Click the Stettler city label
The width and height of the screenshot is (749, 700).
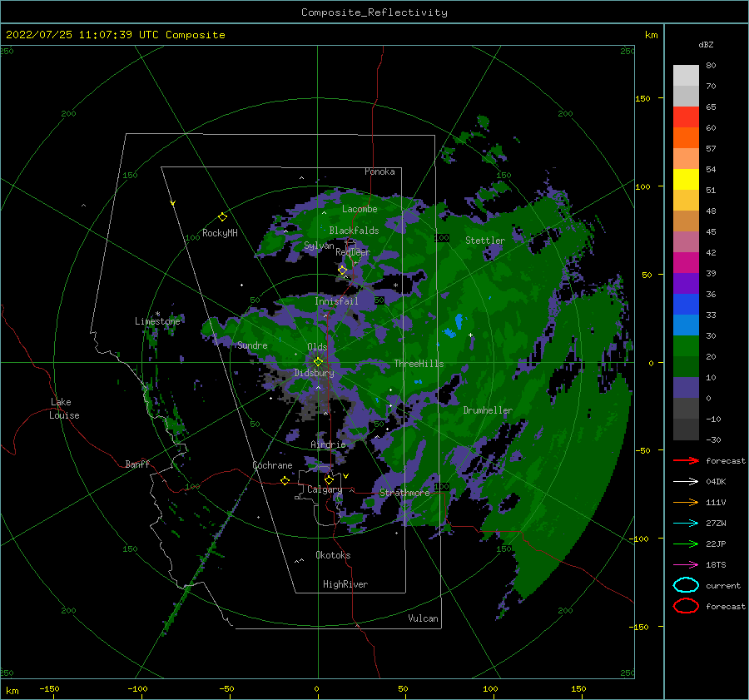pos(485,241)
